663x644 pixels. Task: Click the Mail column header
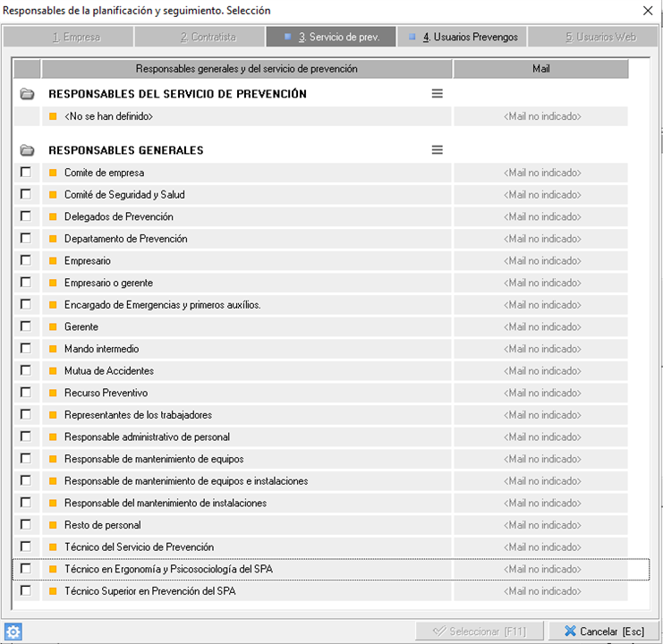[x=540, y=69]
